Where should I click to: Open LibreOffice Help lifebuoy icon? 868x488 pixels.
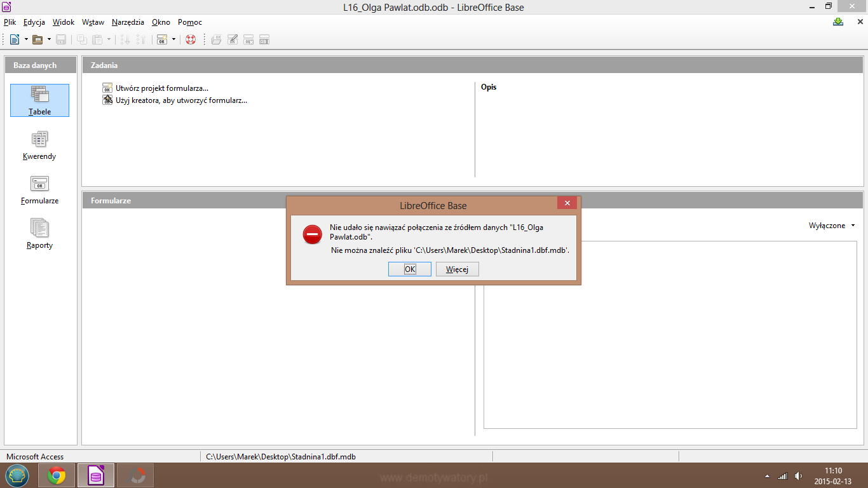click(x=191, y=39)
